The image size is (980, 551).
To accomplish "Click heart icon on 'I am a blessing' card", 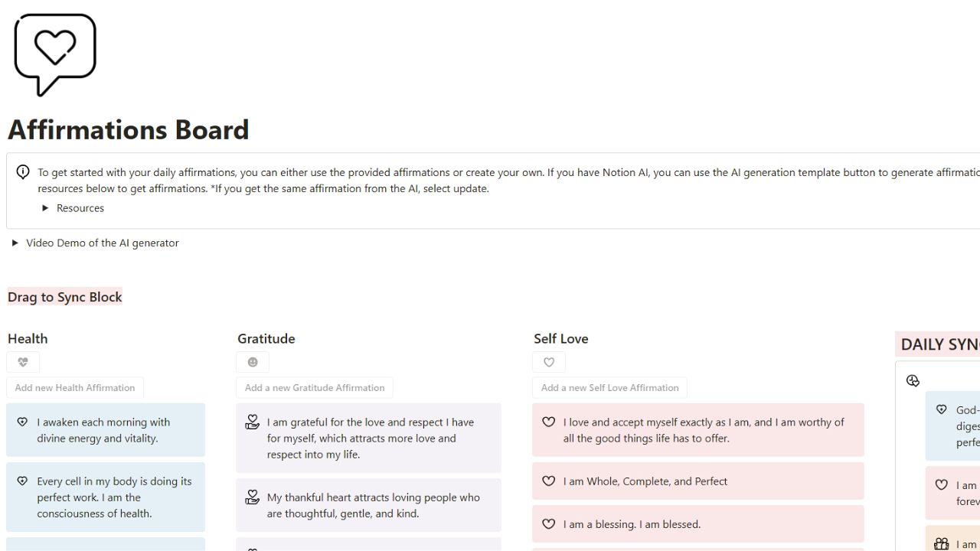I will pos(548,524).
